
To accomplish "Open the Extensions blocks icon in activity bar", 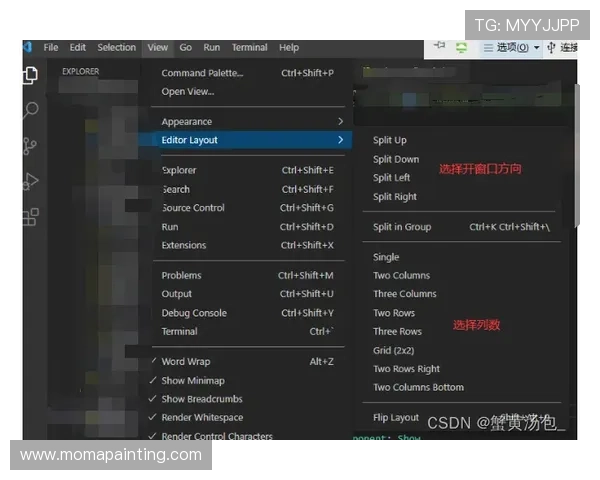I will [30, 216].
